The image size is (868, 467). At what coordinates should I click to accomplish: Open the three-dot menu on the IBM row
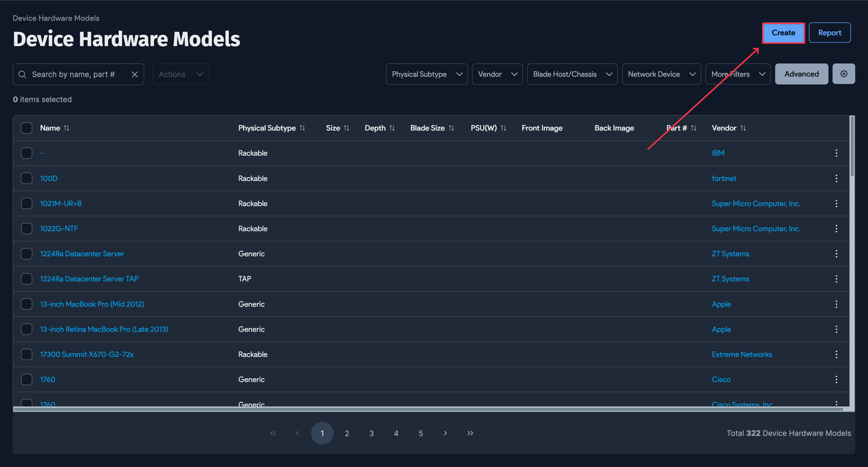(837, 153)
